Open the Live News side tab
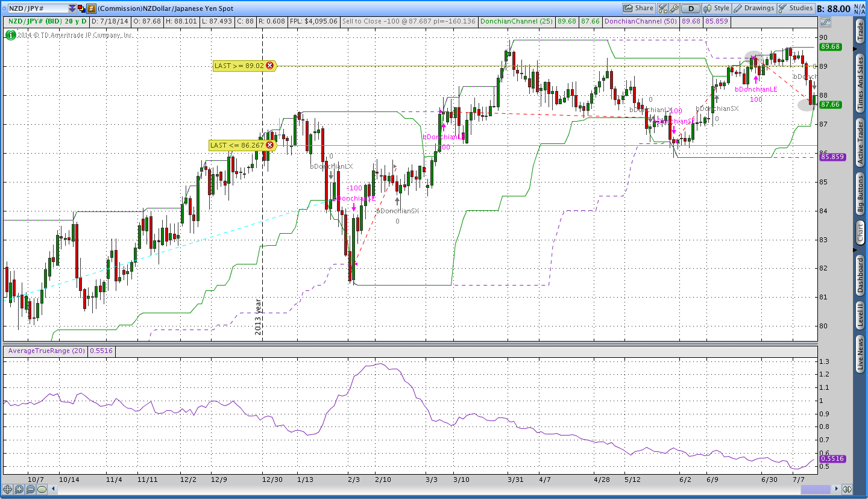This screenshot has height=500, width=868. tap(860, 354)
